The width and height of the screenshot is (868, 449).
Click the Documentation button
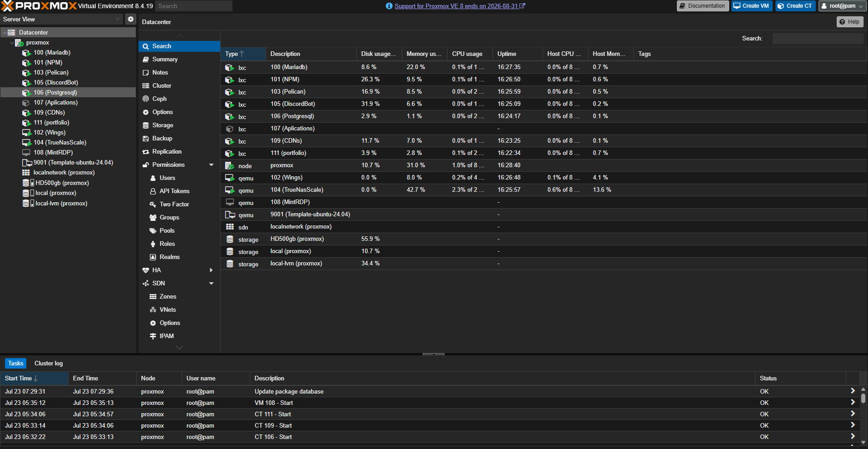pyautogui.click(x=703, y=6)
